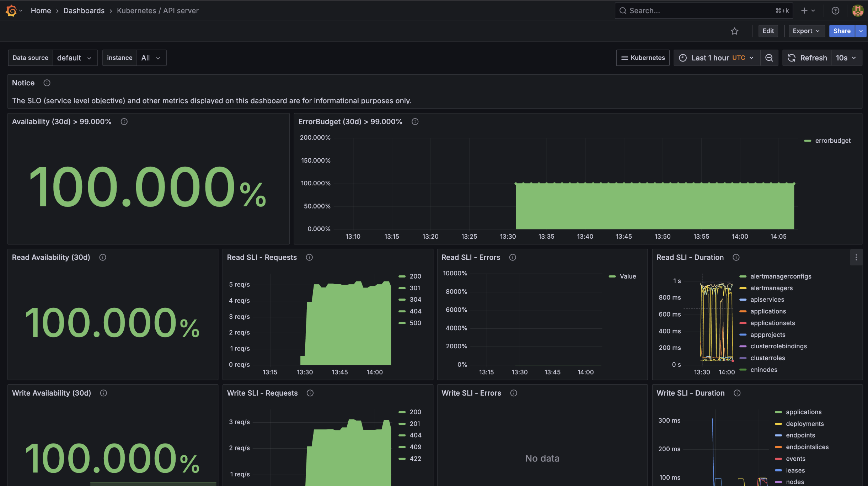Viewport: 868px width, 486px height.
Task: Open the help question mark icon
Action: tap(835, 11)
